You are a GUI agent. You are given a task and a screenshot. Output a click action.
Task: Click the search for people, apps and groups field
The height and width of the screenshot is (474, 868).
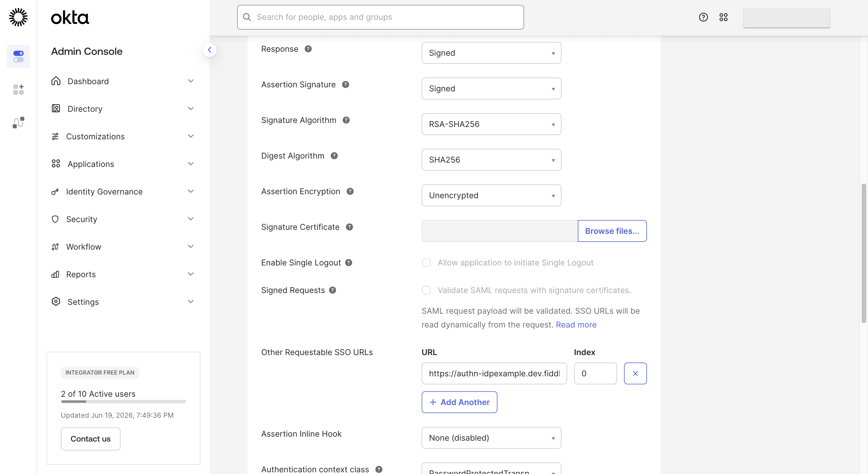[380, 17]
